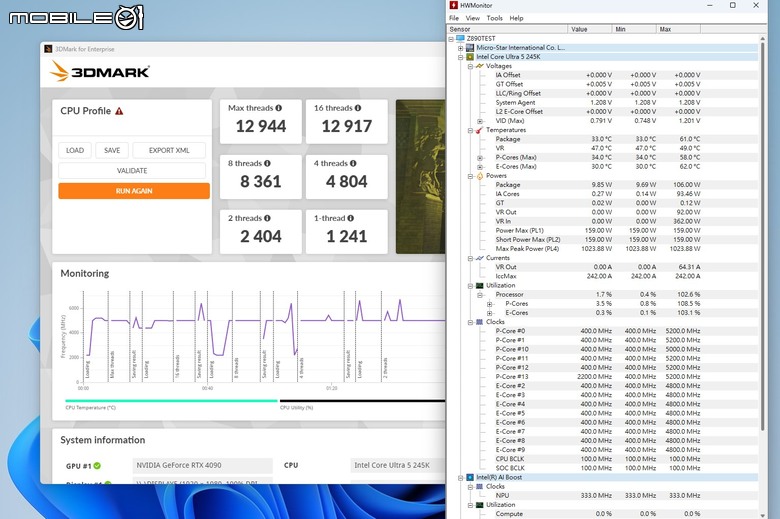The height and width of the screenshot is (519, 780).
Task: Click the NVIDIA GeForce RTX 4090 field
Action: click(202, 465)
